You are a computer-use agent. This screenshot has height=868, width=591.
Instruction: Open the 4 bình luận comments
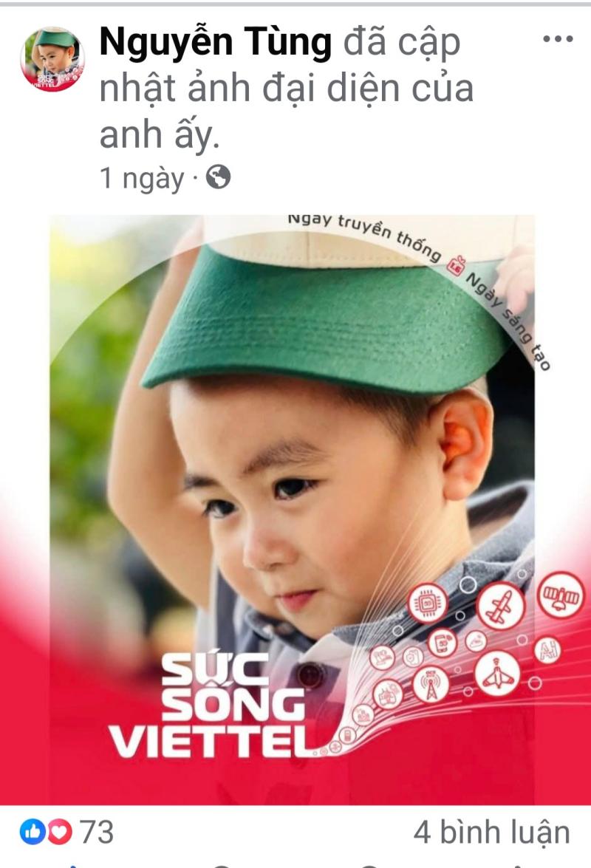pos(491,832)
